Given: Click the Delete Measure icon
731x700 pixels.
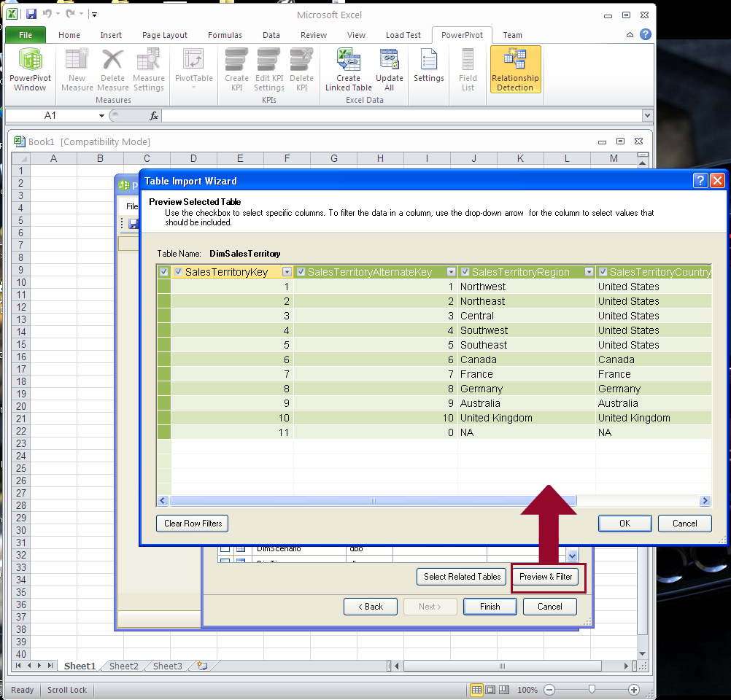Looking at the screenshot, I should tap(113, 69).
